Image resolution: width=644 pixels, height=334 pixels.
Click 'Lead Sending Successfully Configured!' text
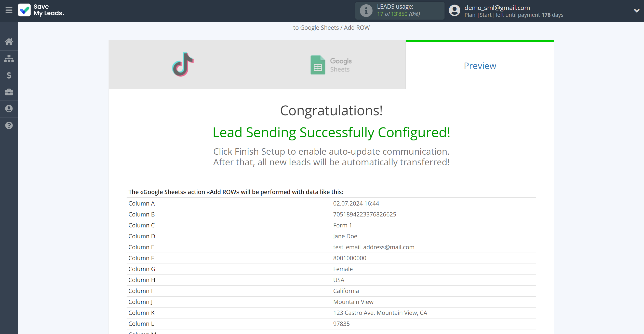pos(331,132)
